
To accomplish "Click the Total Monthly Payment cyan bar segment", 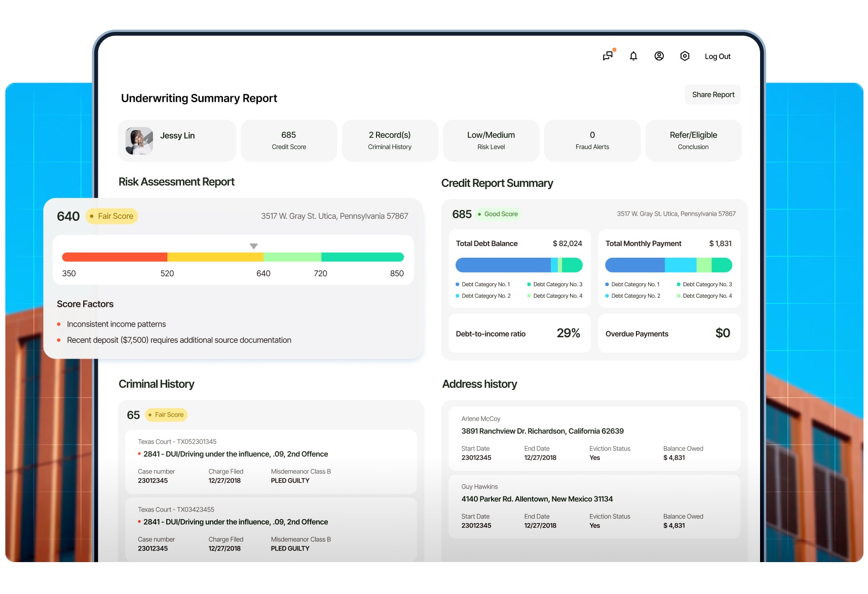I will (x=681, y=265).
